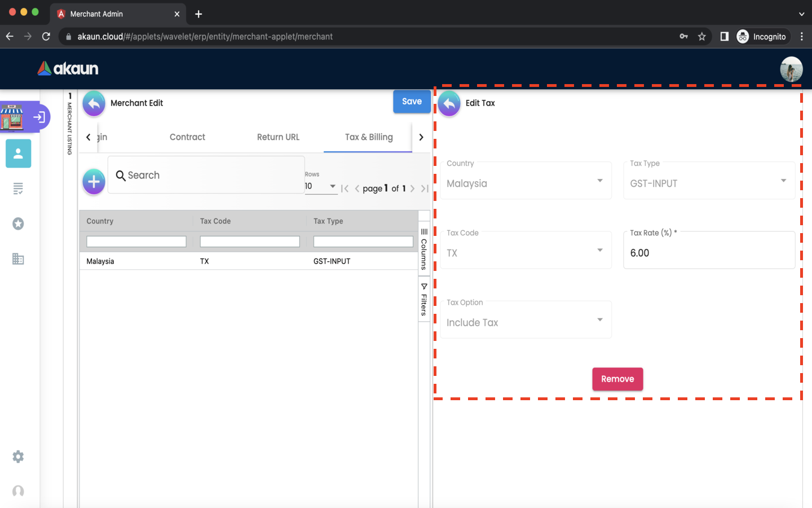Click the red Remove button
This screenshot has height=508, width=812.
(x=617, y=379)
